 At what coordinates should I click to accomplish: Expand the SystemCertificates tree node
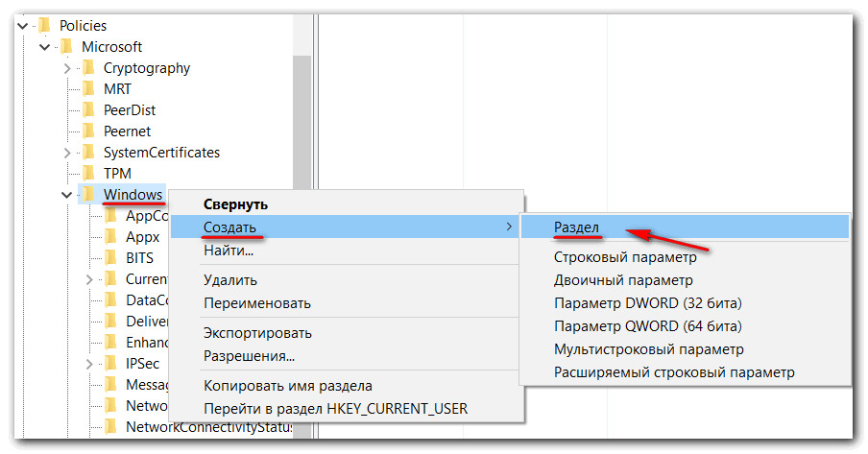(67, 153)
